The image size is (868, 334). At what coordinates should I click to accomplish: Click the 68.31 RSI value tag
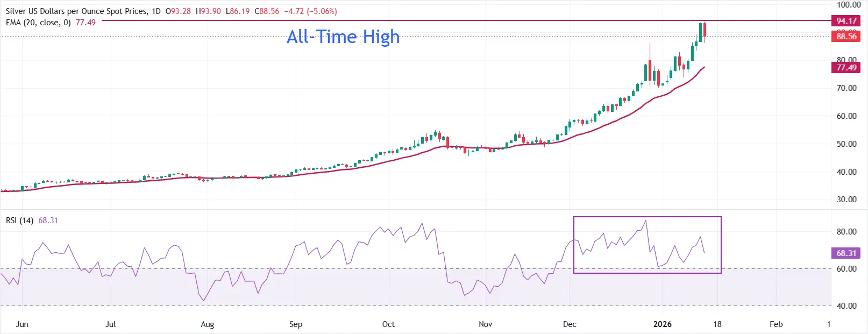846,253
